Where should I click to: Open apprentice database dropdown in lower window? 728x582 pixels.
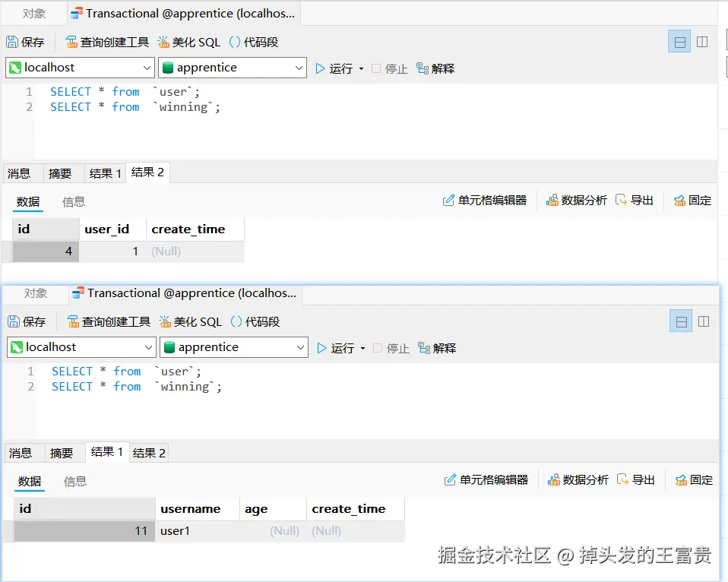234,347
